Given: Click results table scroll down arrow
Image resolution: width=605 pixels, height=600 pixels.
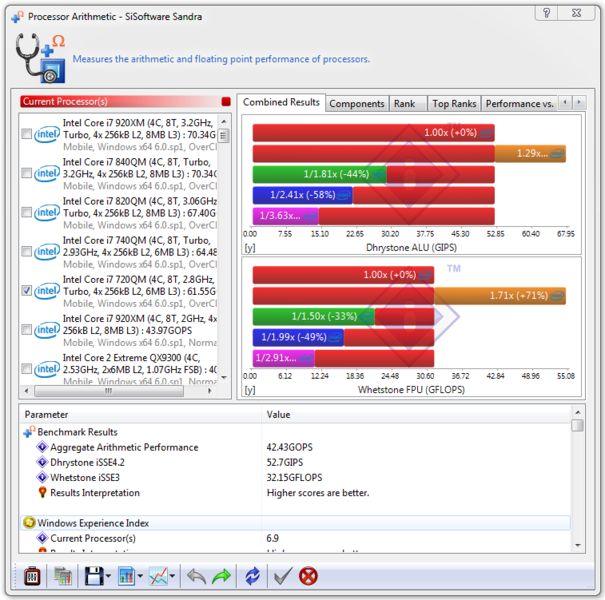Looking at the screenshot, I should point(578,545).
